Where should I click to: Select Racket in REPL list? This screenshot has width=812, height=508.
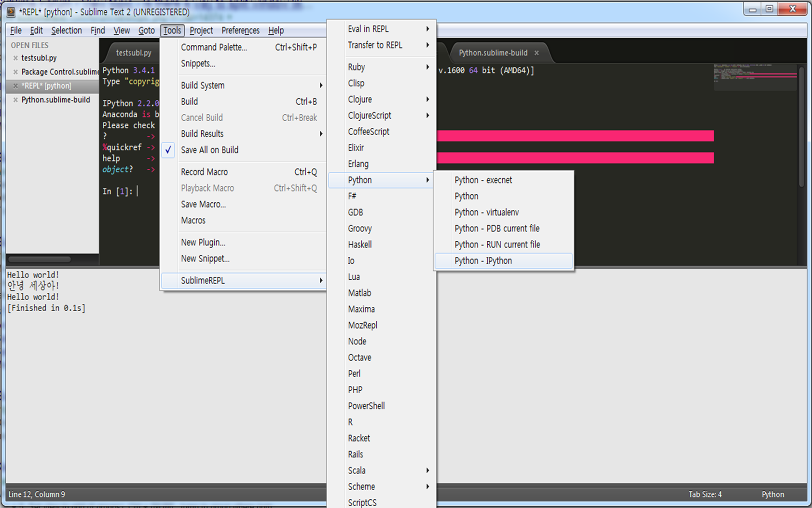click(x=382, y=439)
